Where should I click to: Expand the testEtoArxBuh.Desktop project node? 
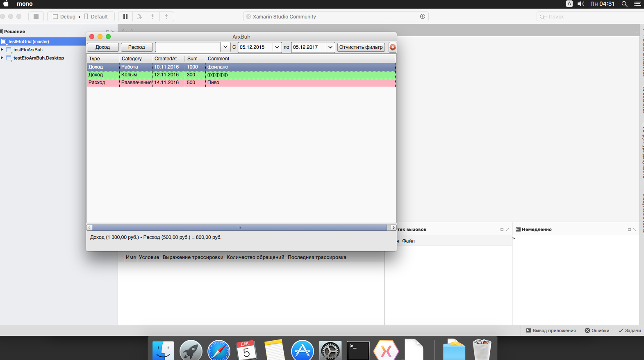click(x=2, y=58)
